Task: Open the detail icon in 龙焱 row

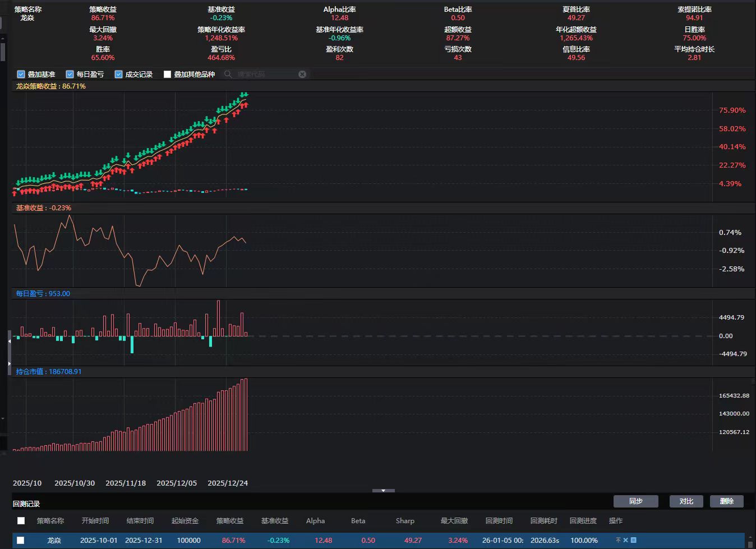Action: click(634, 540)
